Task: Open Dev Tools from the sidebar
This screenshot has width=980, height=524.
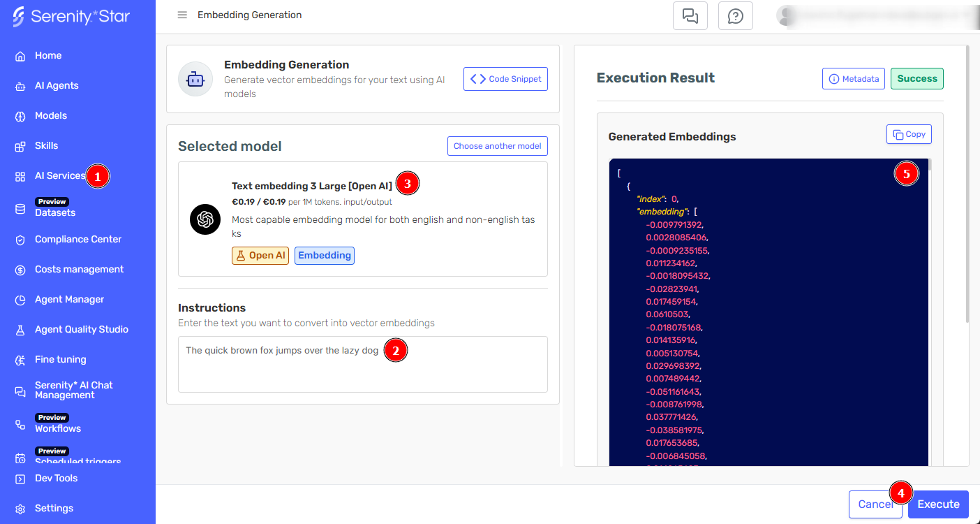Action: tap(57, 478)
